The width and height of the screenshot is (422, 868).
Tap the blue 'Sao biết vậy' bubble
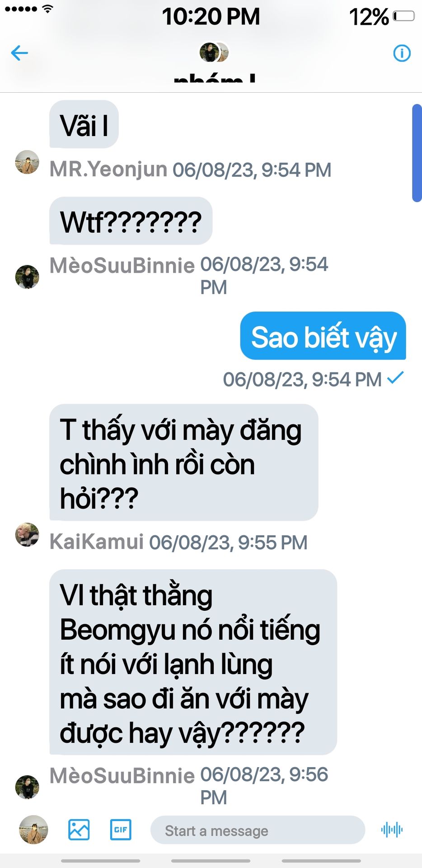click(x=323, y=336)
